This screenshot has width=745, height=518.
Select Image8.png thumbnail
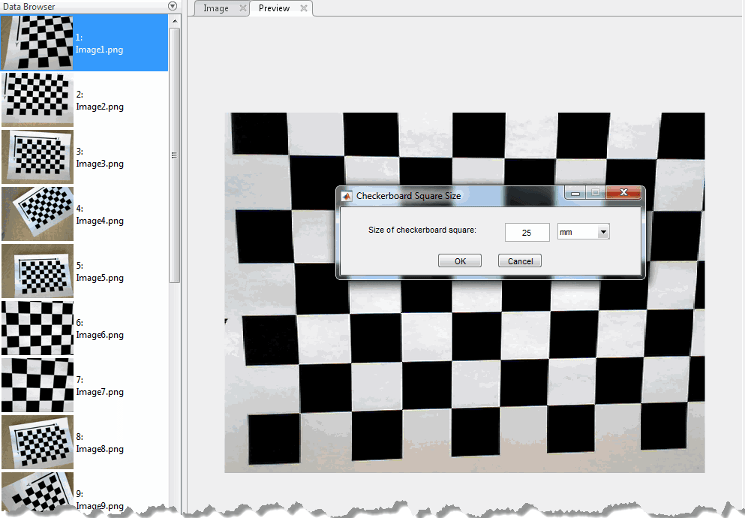[37, 442]
